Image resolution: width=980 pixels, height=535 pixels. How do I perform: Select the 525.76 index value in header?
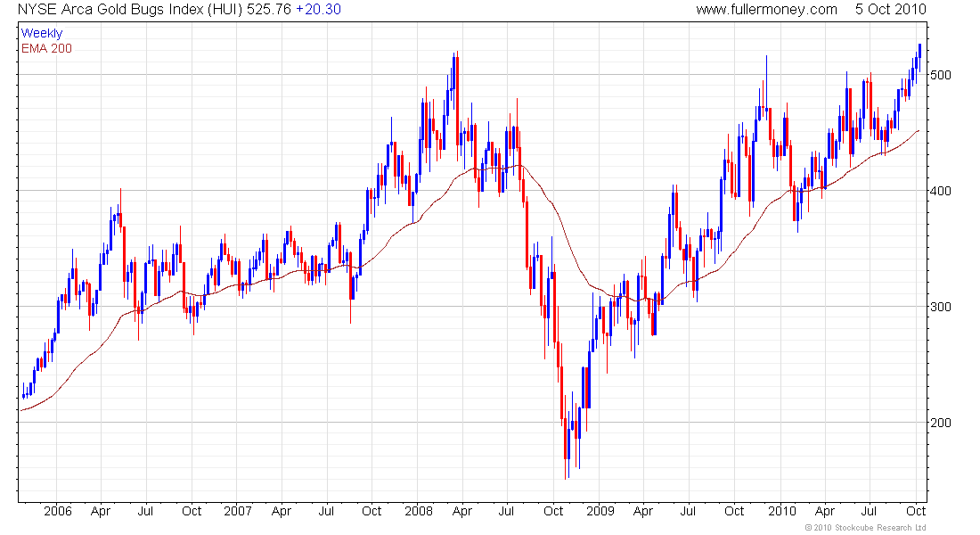[269, 10]
